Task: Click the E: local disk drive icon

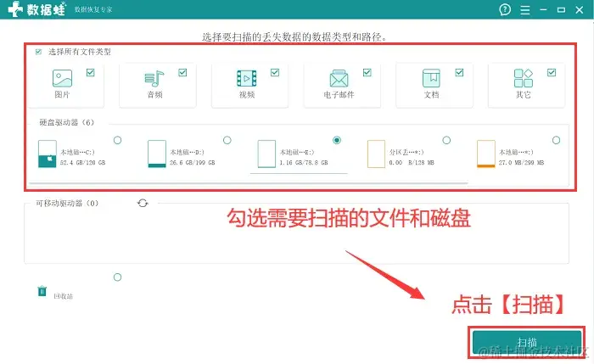Action: 266,154
